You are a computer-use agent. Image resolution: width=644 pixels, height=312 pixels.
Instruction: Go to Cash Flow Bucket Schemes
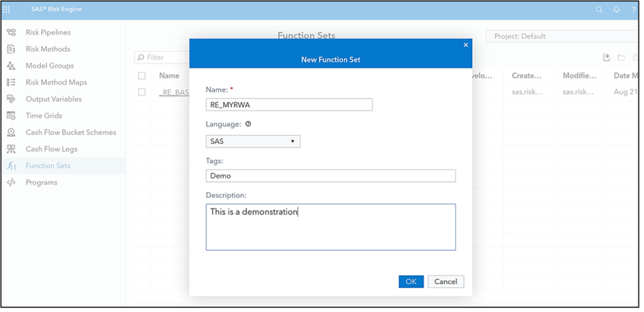point(70,132)
